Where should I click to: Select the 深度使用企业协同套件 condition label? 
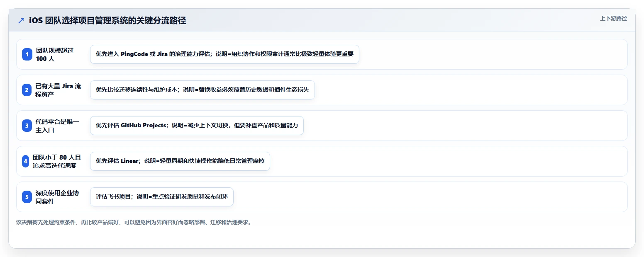click(x=57, y=197)
